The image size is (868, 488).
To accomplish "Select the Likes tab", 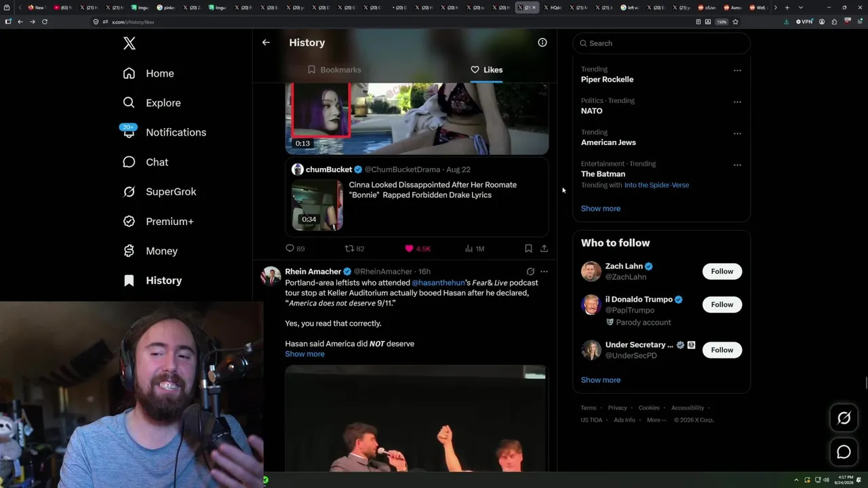I will pos(486,70).
